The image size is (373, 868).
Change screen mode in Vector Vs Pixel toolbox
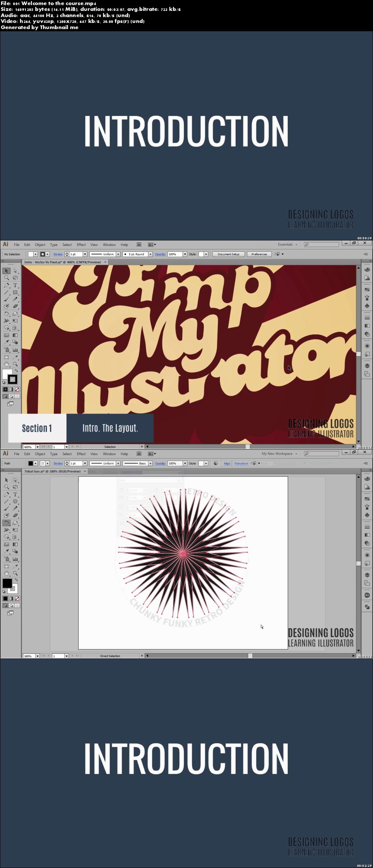click(10, 404)
